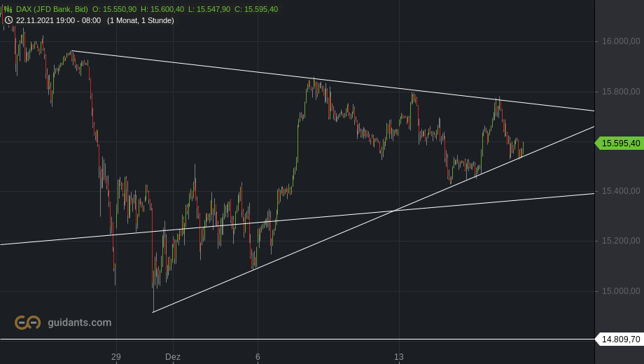This screenshot has height=364, width=644.
Task: Click the candlestick chart-type icon
Action: coord(8,9)
